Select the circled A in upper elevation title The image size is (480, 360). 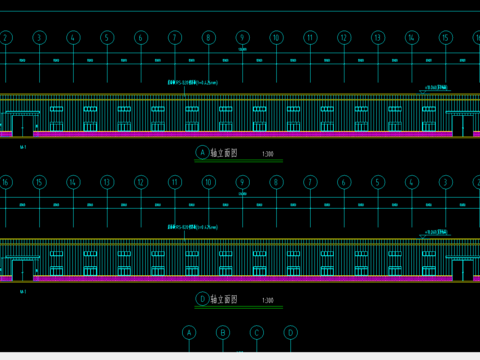point(202,152)
